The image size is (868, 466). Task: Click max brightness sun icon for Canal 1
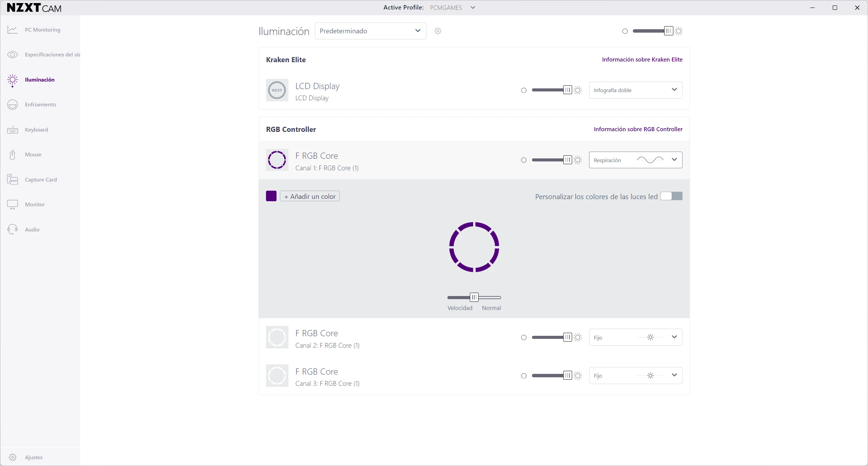coord(578,160)
